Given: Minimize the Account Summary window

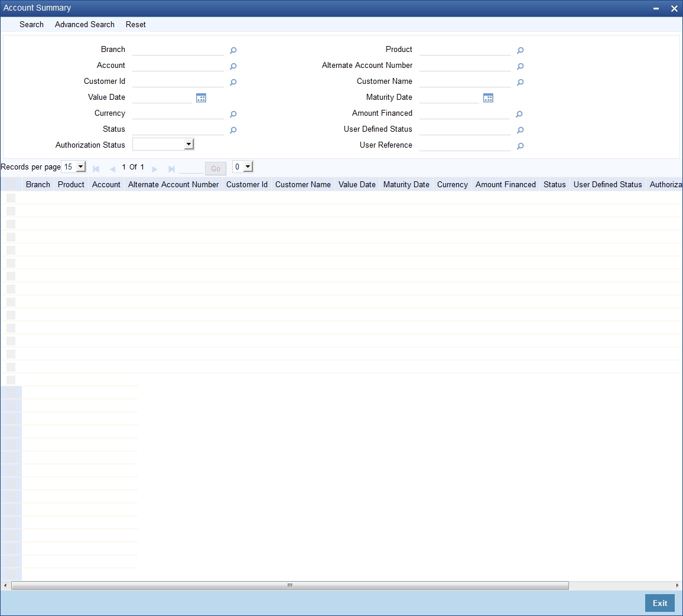Looking at the screenshot, I should point(656,8).
